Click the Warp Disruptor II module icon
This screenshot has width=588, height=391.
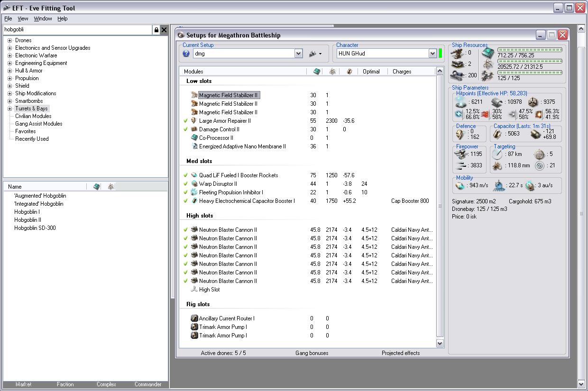(x=194, y=184)
